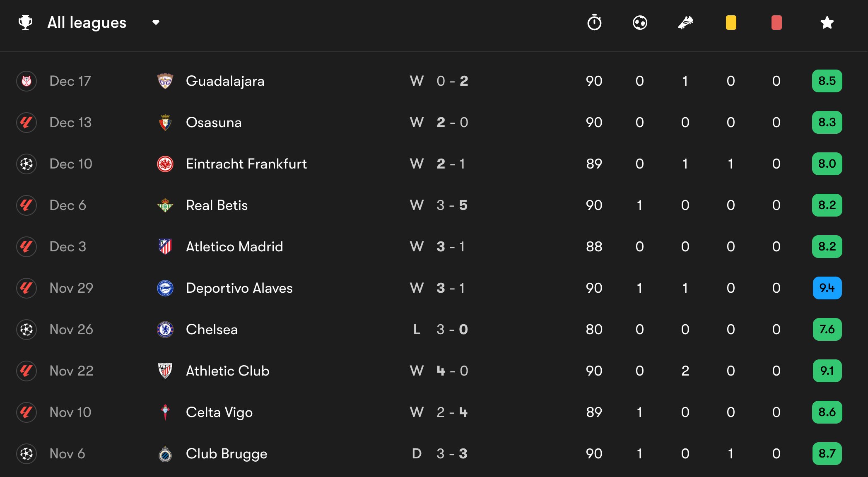Image resolution: width=868 pixels, height=477 pixels.
Task: Click the Guadalajara team crest
Action: [165, 81]
